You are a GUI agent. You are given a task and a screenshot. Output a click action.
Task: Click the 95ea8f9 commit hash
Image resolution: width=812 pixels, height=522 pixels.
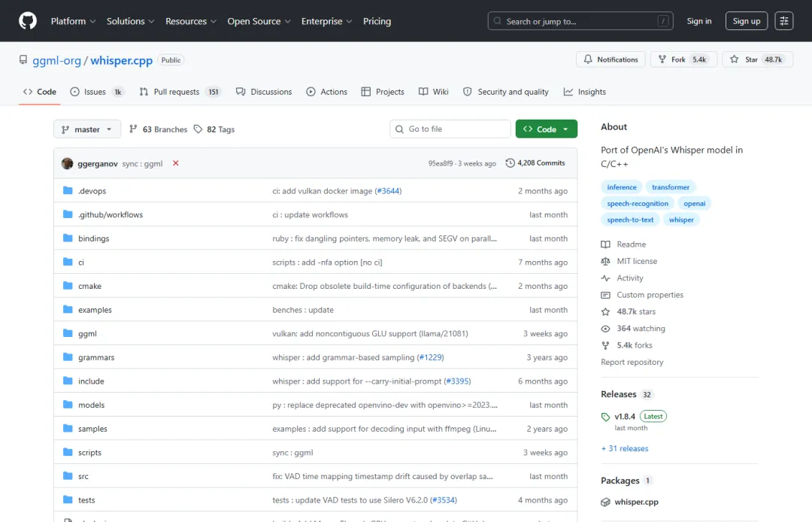tap(440, 163)
